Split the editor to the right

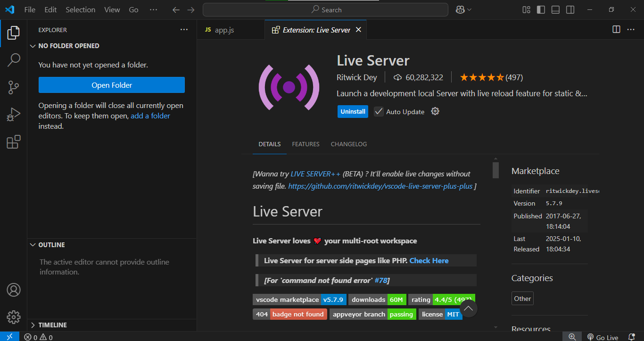616,29
